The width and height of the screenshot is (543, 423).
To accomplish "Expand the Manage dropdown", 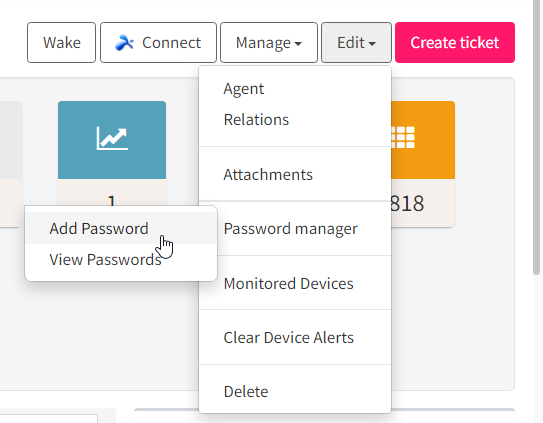I will click(269, 43).
